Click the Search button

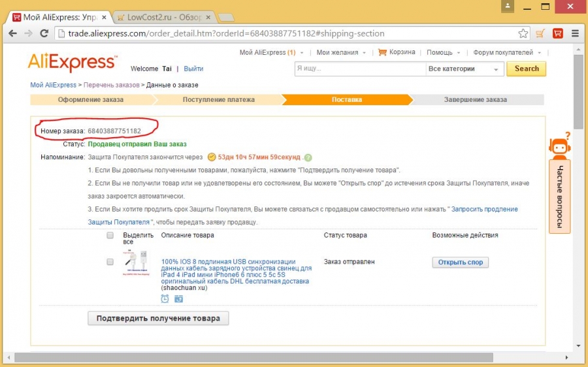[x=527, y=69]
